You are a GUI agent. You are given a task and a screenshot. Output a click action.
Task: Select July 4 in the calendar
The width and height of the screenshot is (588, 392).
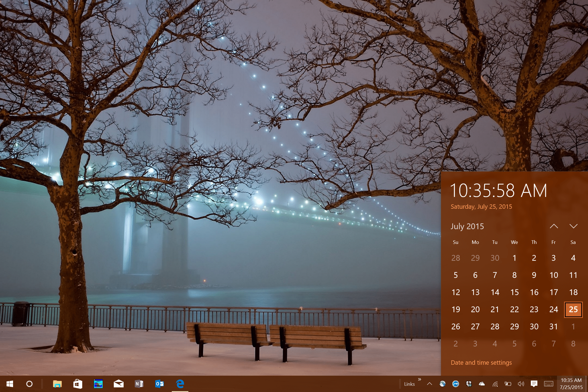[573, 258]
